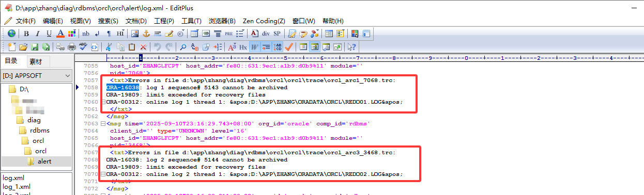Image resolution: width=644 pixels, height=195 pixels.
Task: Paste from clipboard icon
Action: [131, 47]
